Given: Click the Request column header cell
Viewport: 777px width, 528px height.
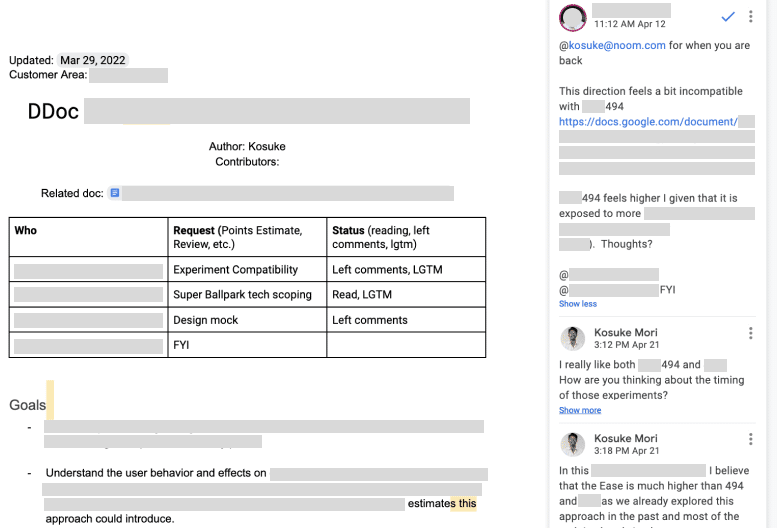Looking at the screenshot, I should 247,237.
